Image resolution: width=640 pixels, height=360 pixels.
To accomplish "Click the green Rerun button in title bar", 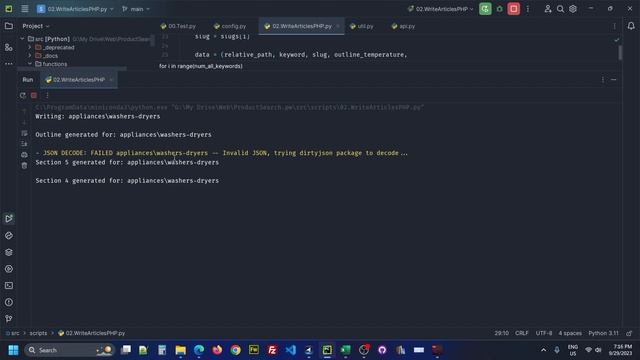I will pyautogui.click(x=485, y=9).
